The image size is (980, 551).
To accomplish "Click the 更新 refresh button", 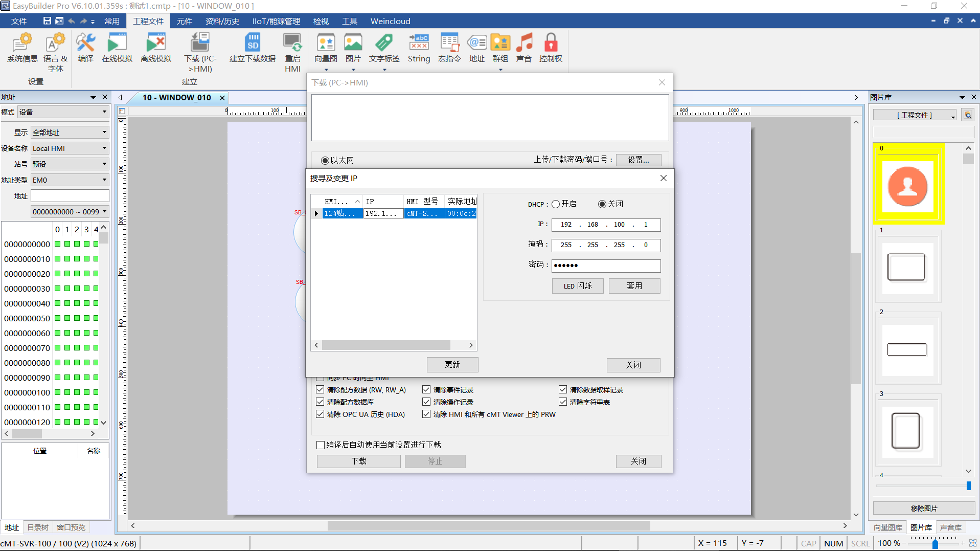I will (452, 365).
